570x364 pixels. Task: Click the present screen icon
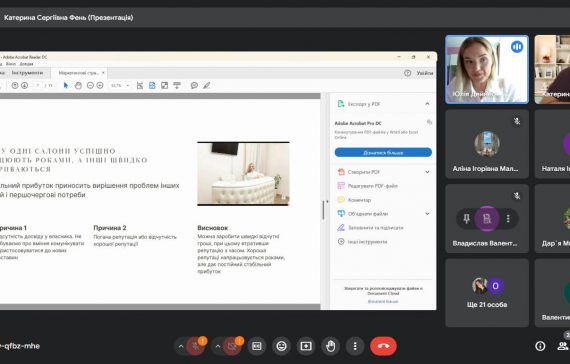click(306, 346)
